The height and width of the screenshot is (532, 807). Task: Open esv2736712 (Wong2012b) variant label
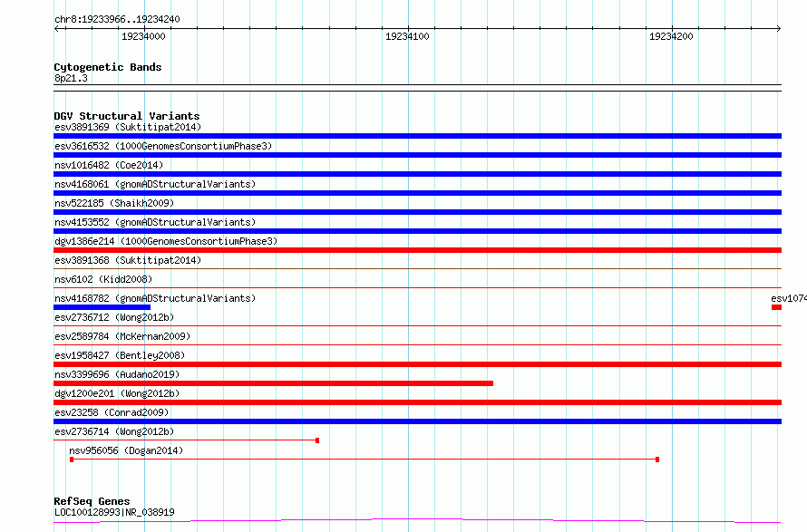[x=114, y=317]
